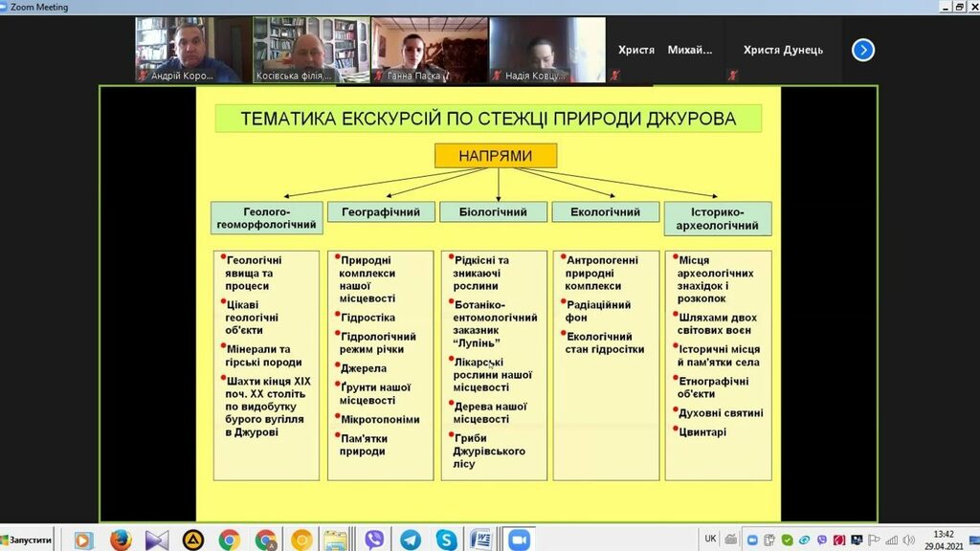Show next participants with the blue arrow
Screen dimensions: 980x551
click(x=863, y=50)
